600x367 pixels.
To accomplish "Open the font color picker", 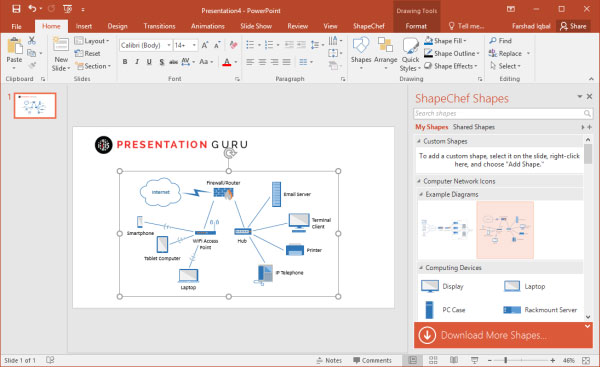I will (x=236, y=62).
